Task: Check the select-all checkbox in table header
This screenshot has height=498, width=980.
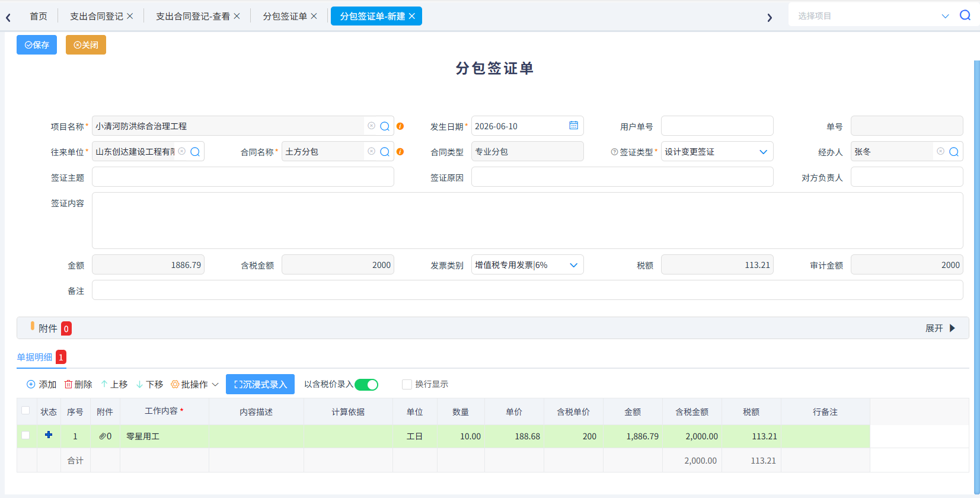Action: [x=25, y=410]
